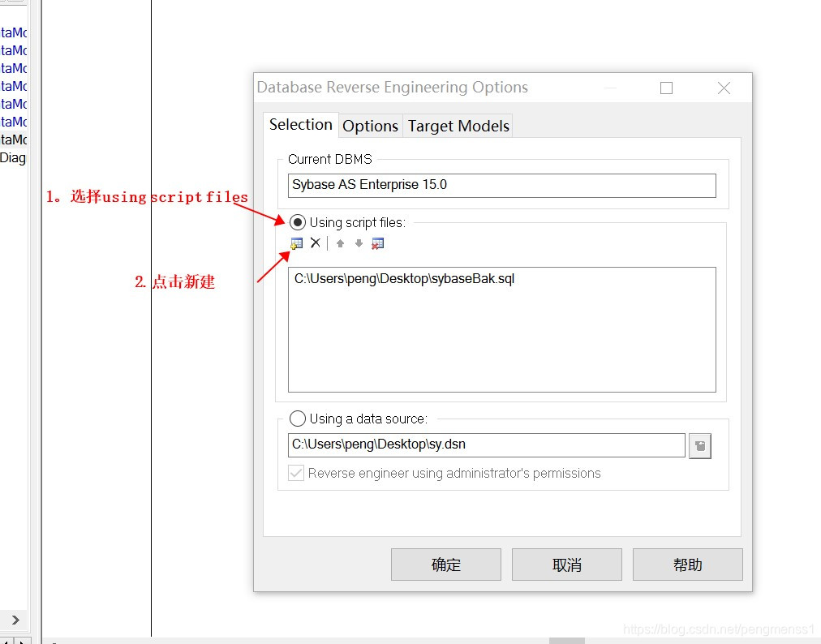Viewport: 821px width, 644px height.
Task: Click the Remove All scripts icon
Action: [x=377, y=243]
